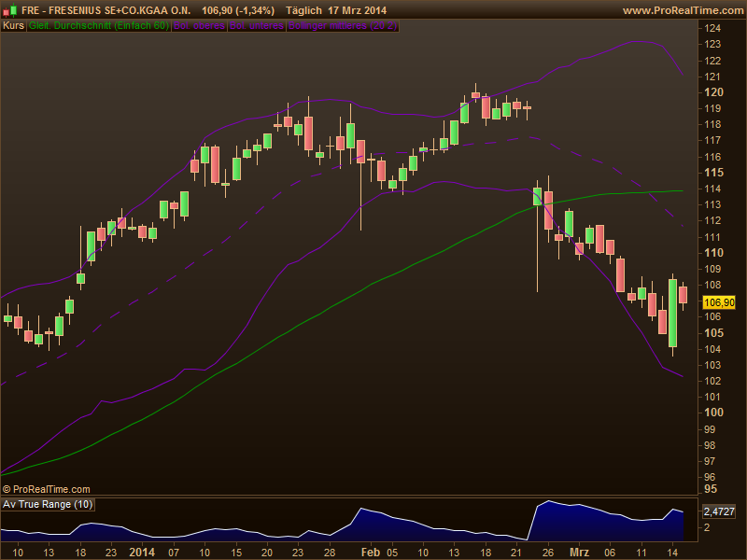Select the Bol. unteres legend label
This screenshot has width=747, height=560.
coord(256,26)
